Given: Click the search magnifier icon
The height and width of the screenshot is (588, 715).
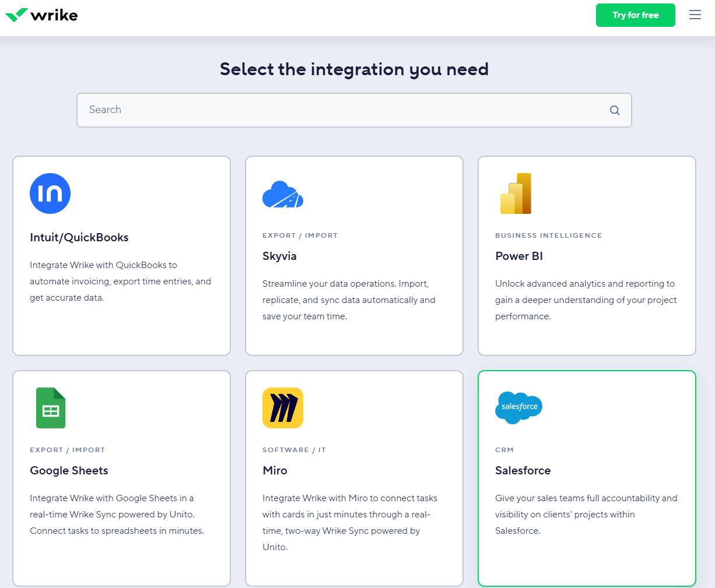Looking at the screenshot, I should pyautogui.click(x=615, y=110).
